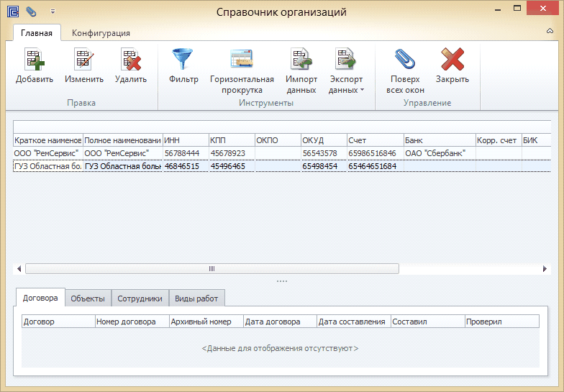Click the Импорт данных icon
The height and width of the screenshot is (392, 564).
[x=301, y=59]
